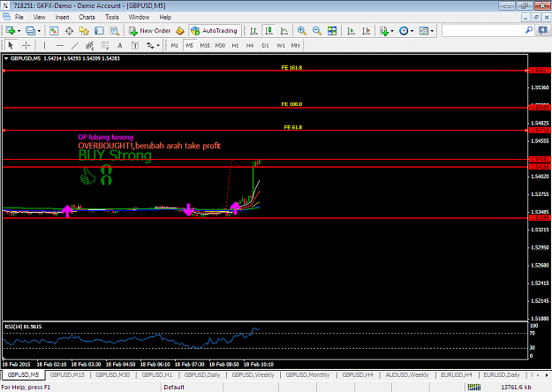Open the File menu
The width and height of the screenshot is (552, 392).
pos(19,17)
